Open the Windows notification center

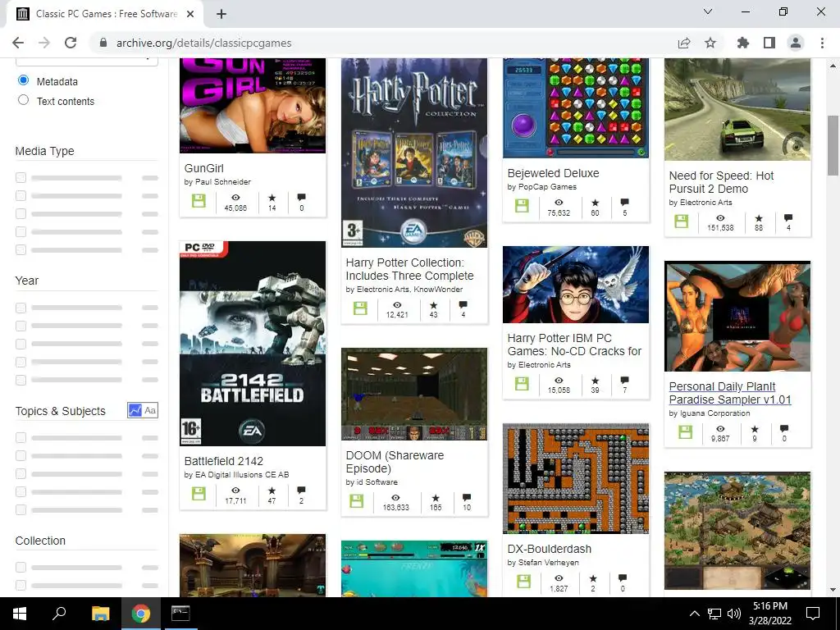(x=813, y=614)
